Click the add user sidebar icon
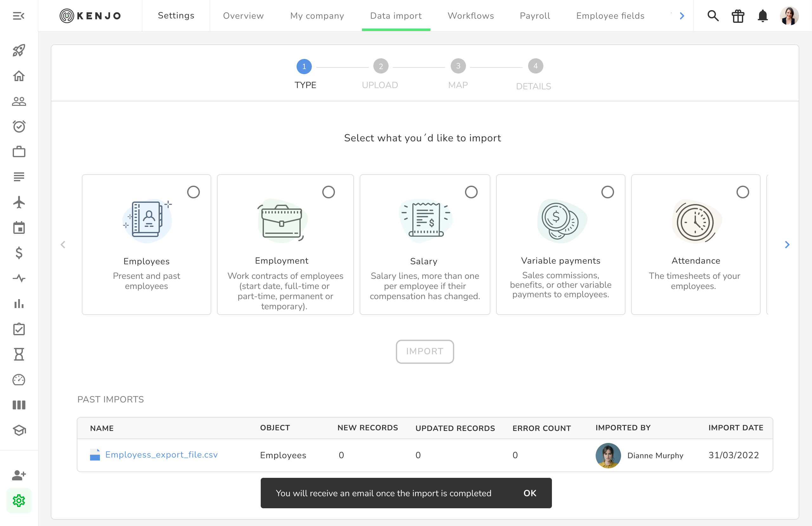812x526 pixels. click(x=19, y=475)
